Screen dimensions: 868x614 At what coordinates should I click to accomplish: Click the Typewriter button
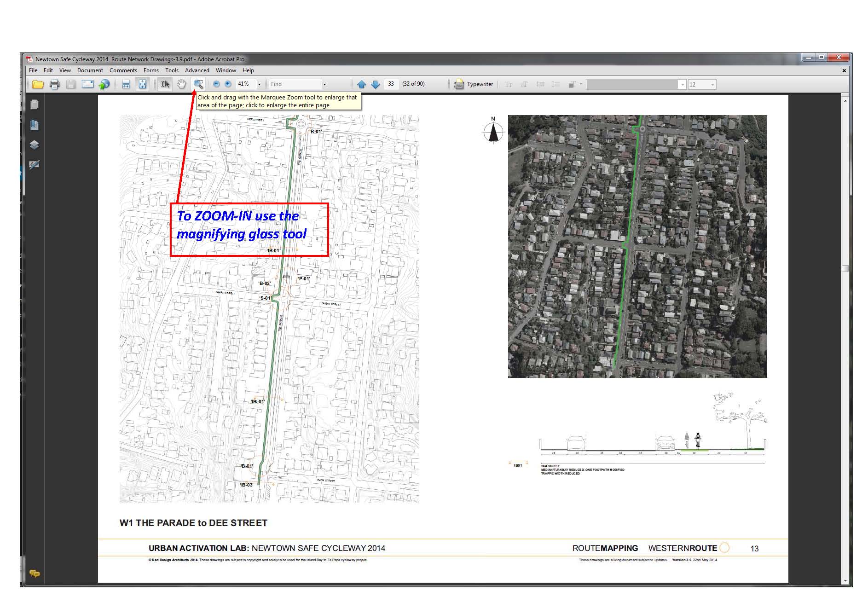pyautogui.click(x=474, y=84)
